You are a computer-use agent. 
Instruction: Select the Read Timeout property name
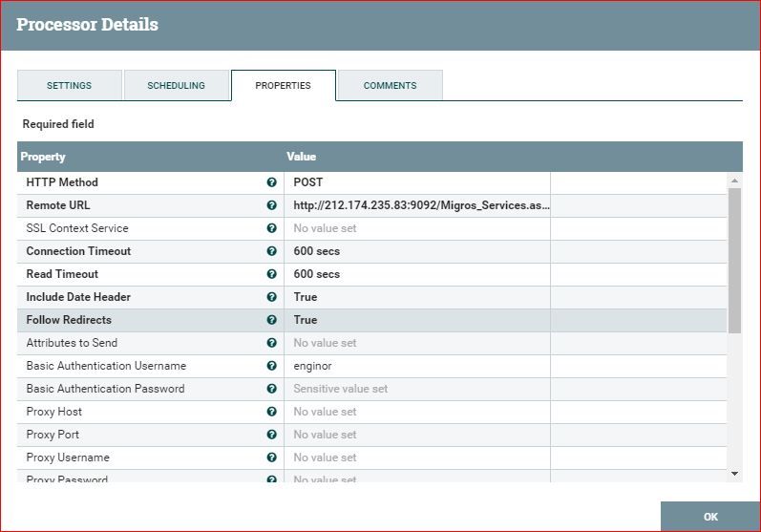tap(62, 274)
